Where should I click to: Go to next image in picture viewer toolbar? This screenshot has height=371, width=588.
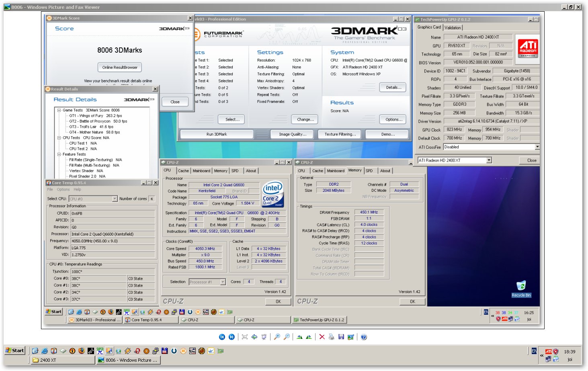tap(232, 337)
